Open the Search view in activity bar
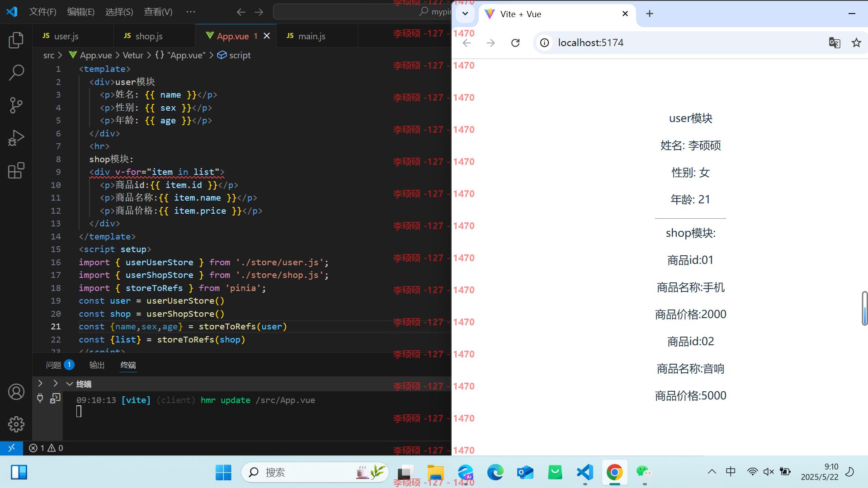The height and width of the screenshot is (488, 868). click(16, 72)
